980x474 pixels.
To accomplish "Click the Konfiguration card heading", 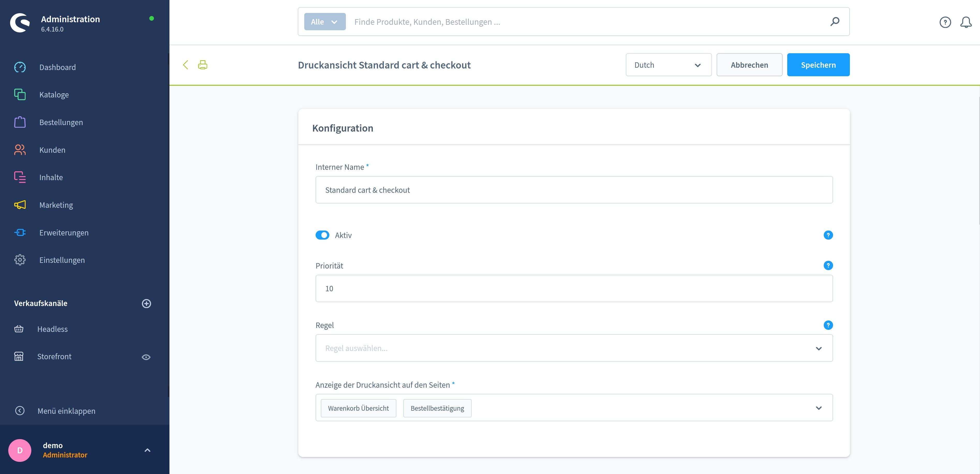I will [343, 128].
